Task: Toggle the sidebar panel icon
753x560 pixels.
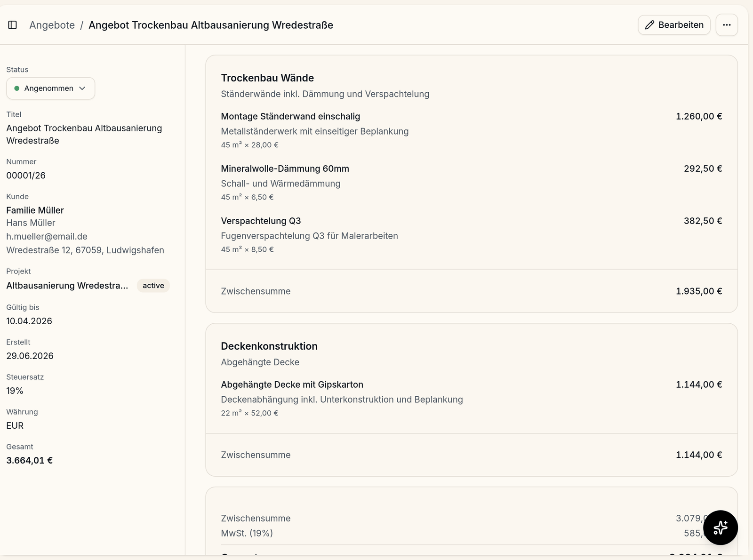Action: click(x=13, y=25)
